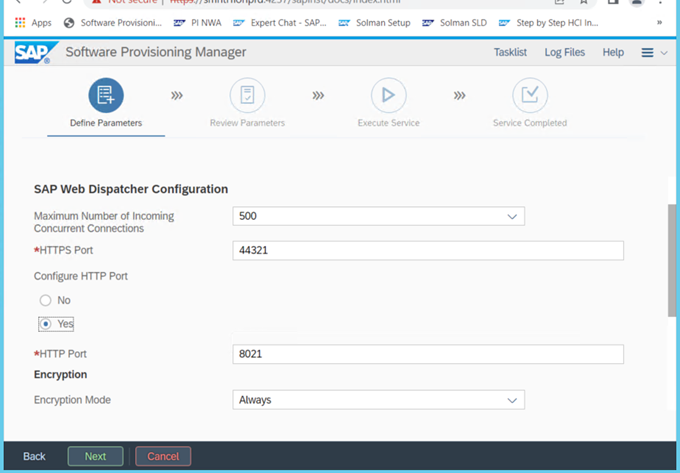Click the SAP Web Dispatcher Configuration heading

131,189
